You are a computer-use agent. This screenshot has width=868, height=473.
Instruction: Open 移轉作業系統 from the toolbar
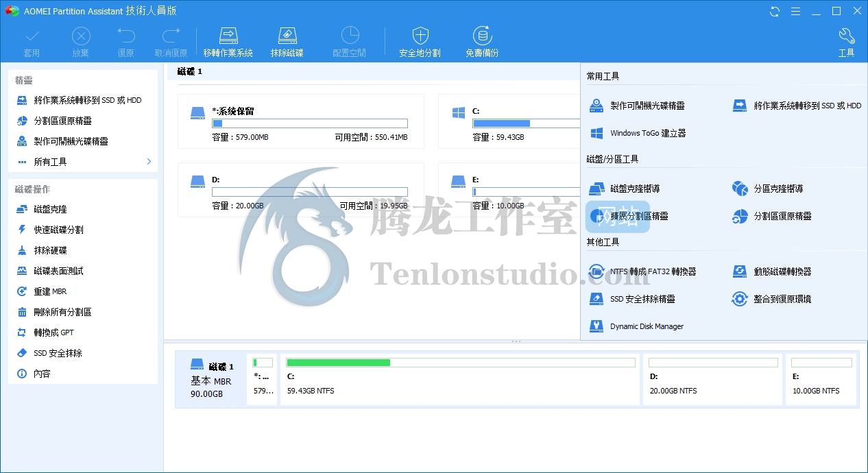tap(228, 42)
